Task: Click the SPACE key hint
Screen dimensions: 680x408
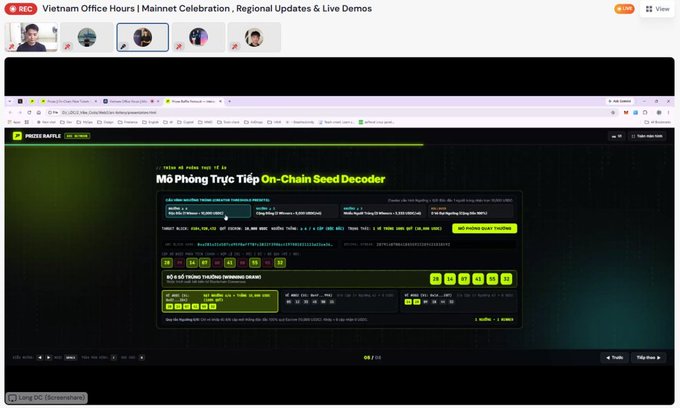Action: (x=71, y=358)
